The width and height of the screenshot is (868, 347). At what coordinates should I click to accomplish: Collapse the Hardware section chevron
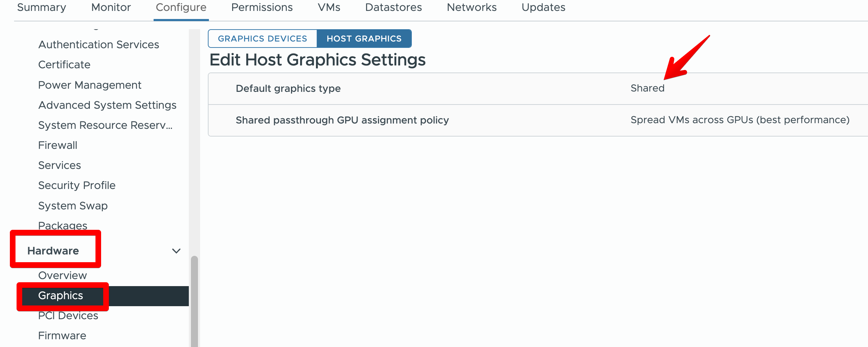point(176,251)
